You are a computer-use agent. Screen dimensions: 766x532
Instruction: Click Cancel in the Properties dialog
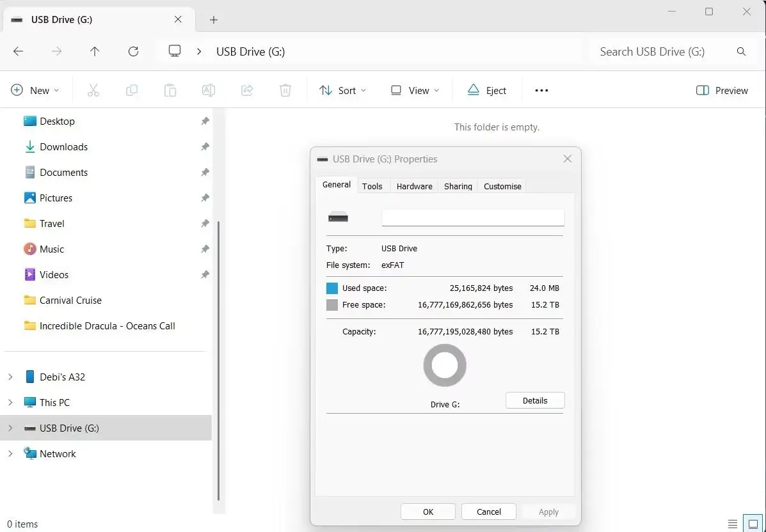click(488, 512)
